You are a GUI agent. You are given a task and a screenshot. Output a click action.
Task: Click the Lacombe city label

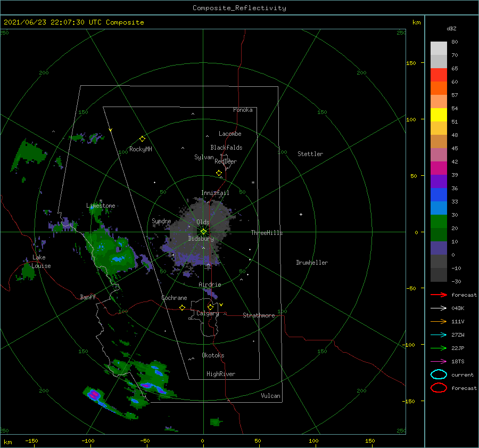pos(230,134)
